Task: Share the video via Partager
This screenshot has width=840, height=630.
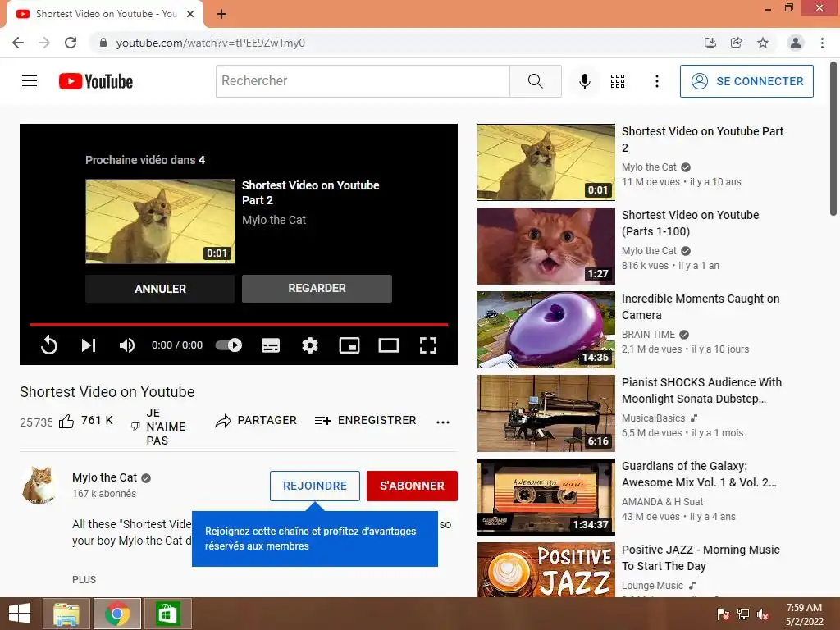Action: pos(256,421)
